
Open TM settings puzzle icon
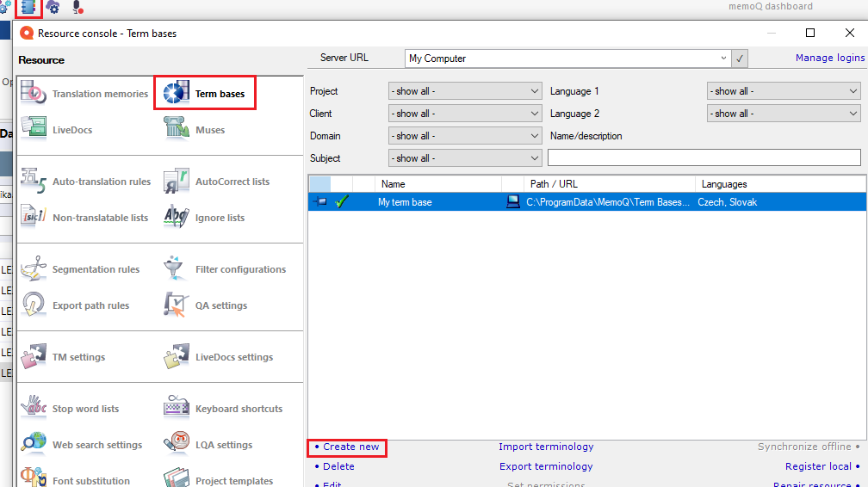pyautogui.click(x=34, y=356)
